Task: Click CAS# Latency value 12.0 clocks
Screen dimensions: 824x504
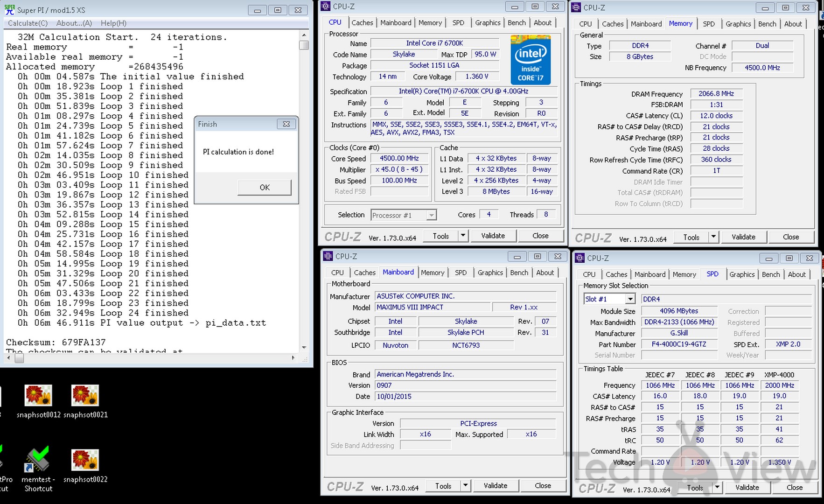Action: point(716,116)
